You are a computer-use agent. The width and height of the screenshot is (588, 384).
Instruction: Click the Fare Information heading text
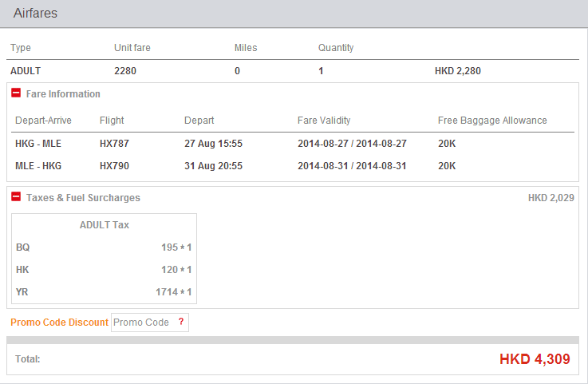[x=63, y=94]
